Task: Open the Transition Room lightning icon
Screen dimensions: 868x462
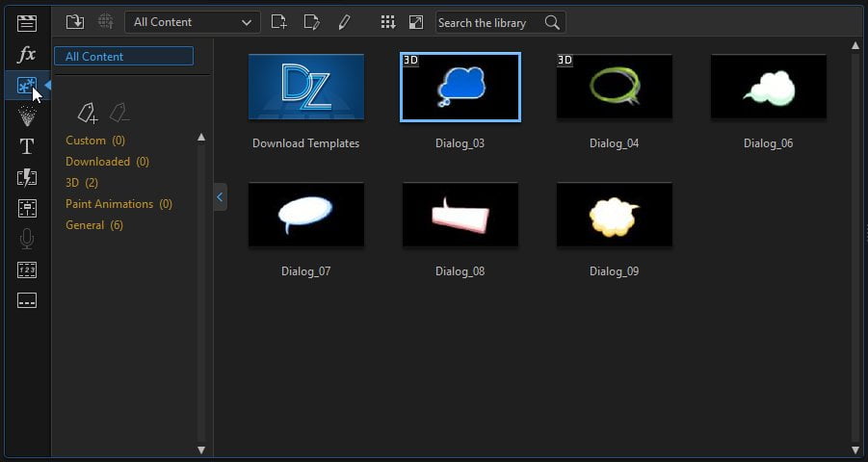Action: (x=27, y=178)
